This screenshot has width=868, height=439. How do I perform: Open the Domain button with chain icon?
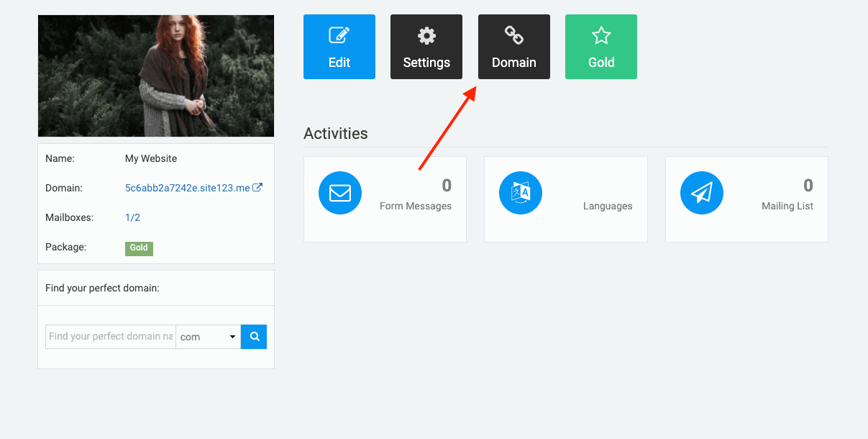(514, 47)
